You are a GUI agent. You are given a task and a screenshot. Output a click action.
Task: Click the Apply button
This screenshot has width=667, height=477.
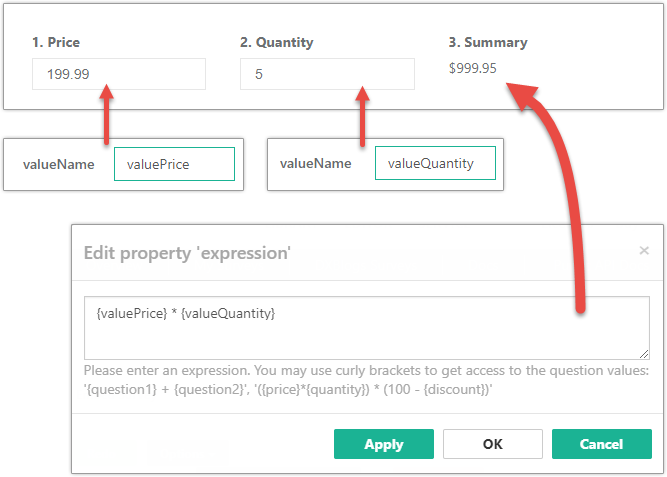click(x=384, y=444)
